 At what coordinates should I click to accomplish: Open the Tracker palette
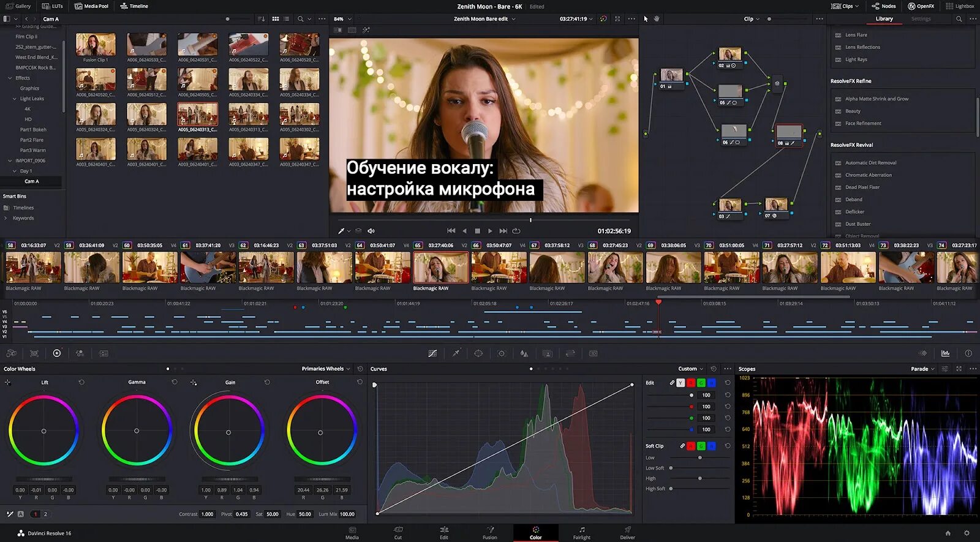502,353
